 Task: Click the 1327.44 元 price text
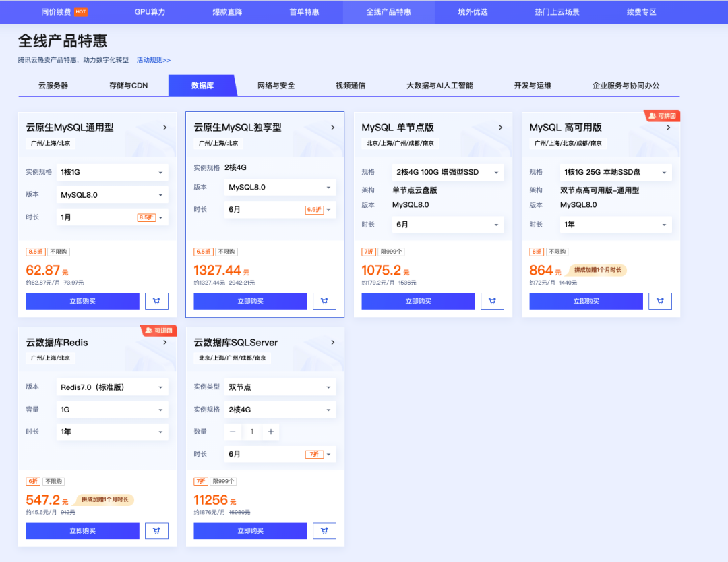click(222, 271)
